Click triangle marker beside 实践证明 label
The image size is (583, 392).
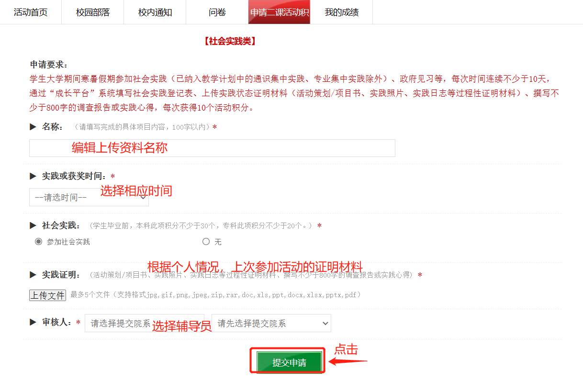[33, 275]
